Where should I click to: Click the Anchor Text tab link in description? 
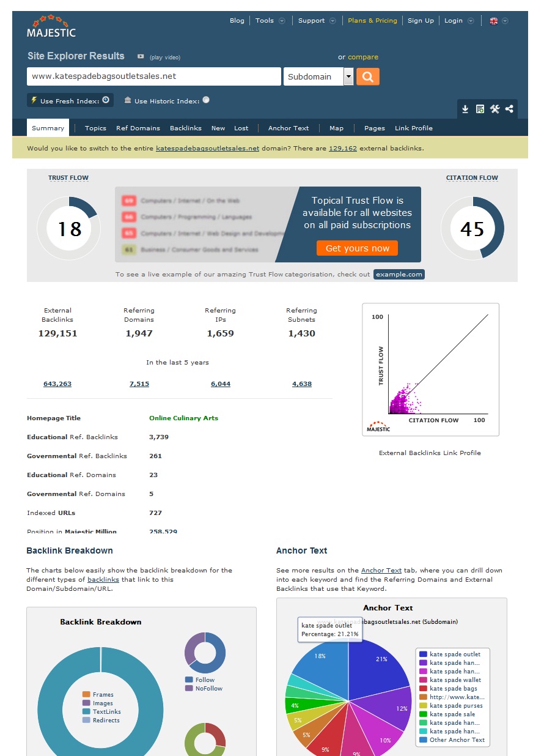(381, 570)
